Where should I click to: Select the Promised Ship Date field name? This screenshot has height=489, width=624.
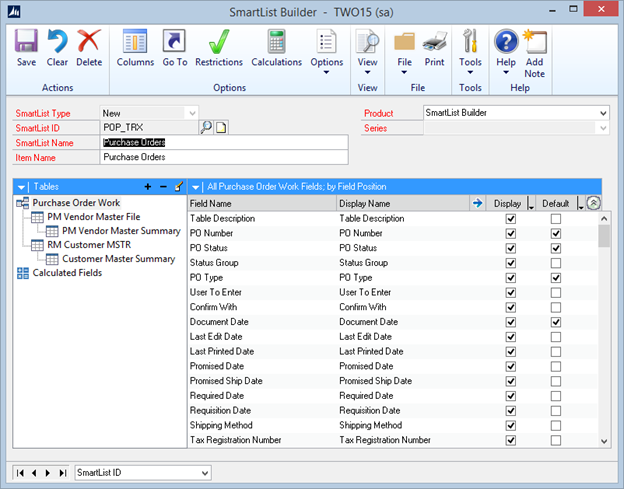tap(226, 381)
